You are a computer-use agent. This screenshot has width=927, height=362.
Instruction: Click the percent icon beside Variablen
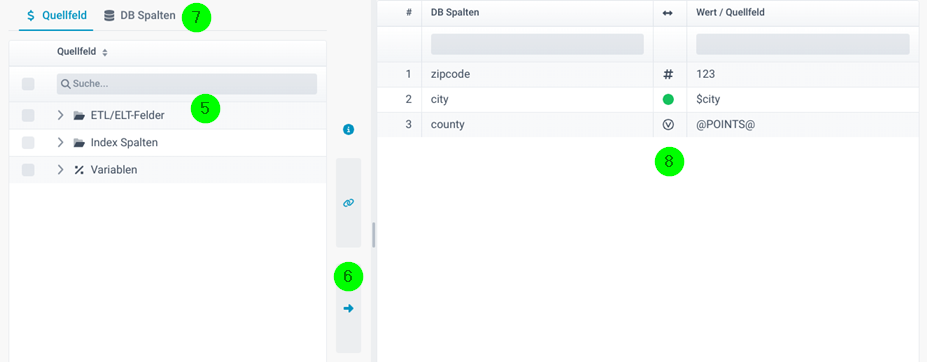(x=79, y=170)
